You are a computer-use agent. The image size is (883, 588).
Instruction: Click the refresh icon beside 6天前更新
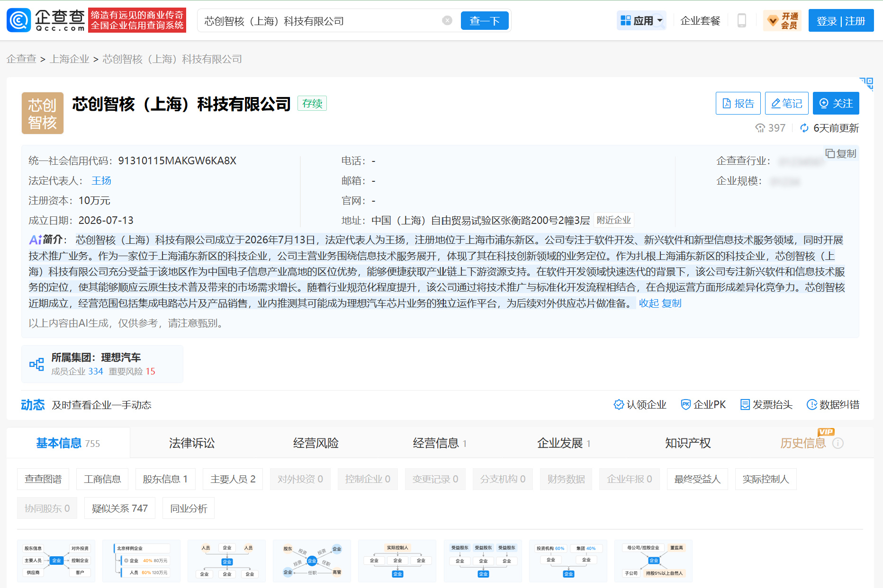pos(804,128)
